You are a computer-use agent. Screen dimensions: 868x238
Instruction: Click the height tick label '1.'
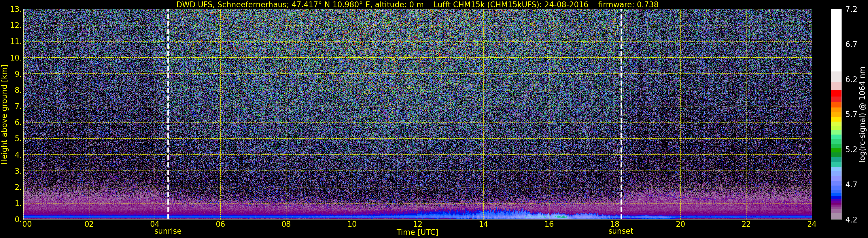(18, 203)
